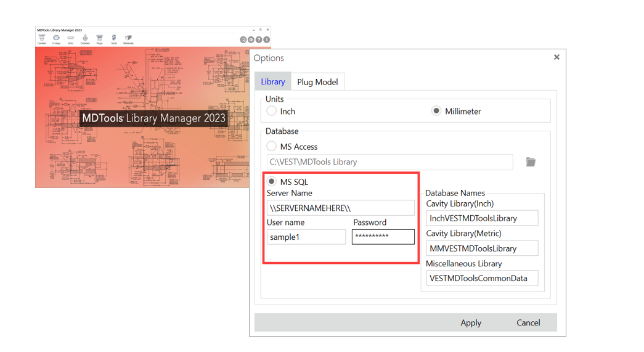Click the Cavity Library(Inch) database field

(482, 218)
